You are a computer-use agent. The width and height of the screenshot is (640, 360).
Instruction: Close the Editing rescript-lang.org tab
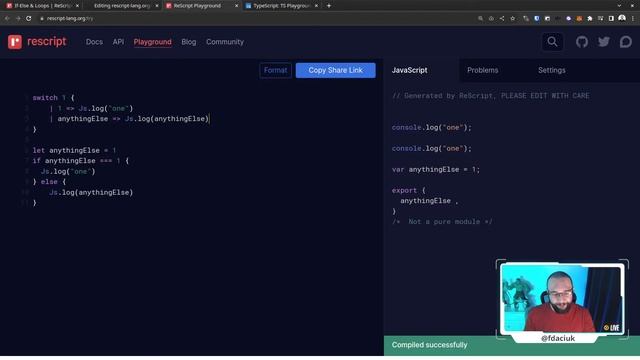tap(157, 6)
